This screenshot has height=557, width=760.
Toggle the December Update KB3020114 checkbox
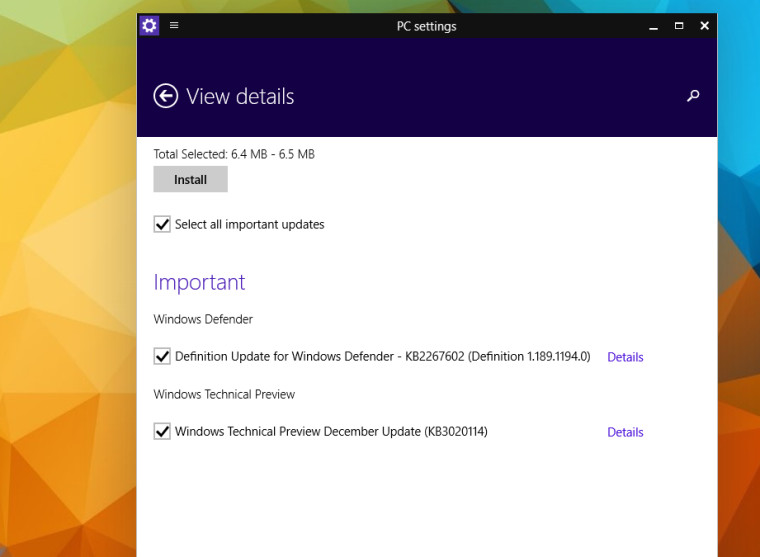[x=162, y=431]
